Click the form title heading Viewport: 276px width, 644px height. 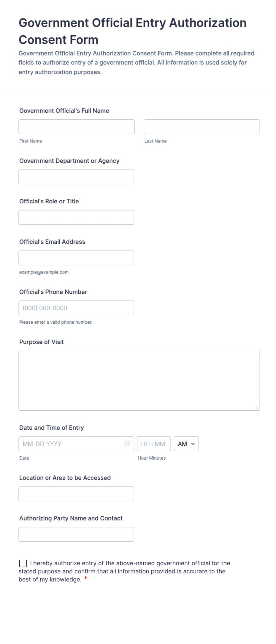tap(133, 31)
